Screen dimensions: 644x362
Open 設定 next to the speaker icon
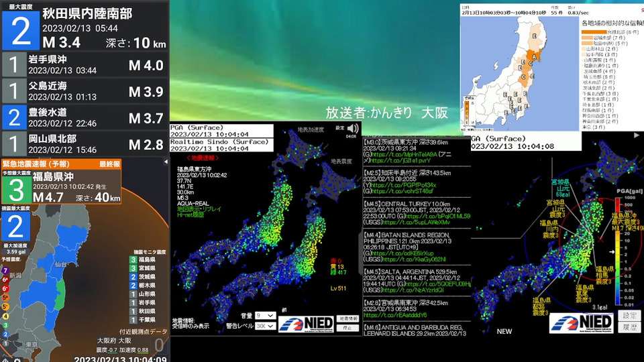pyautogui.click(x=339, y=128)
